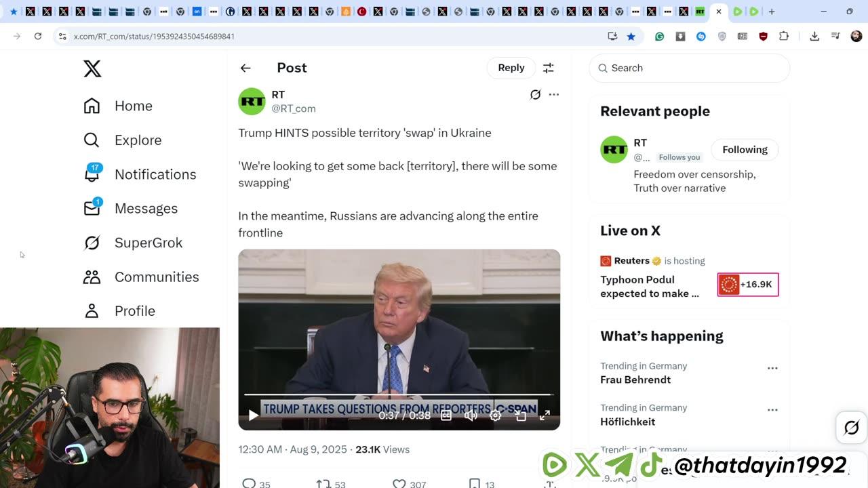Open Notifications with 17 badge

tap(139, 174)
